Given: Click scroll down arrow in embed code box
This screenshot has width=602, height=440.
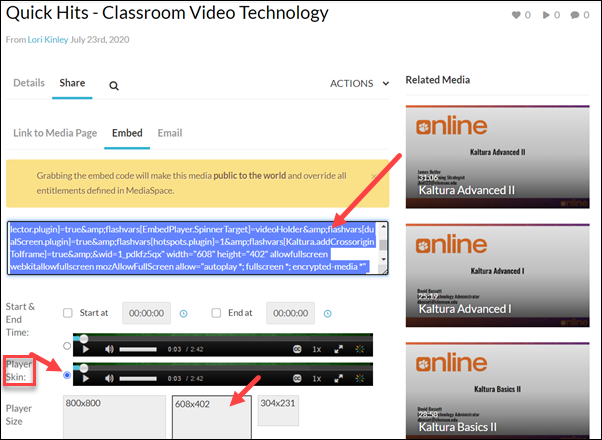Looking at the screenshot, I should [383, 259].
